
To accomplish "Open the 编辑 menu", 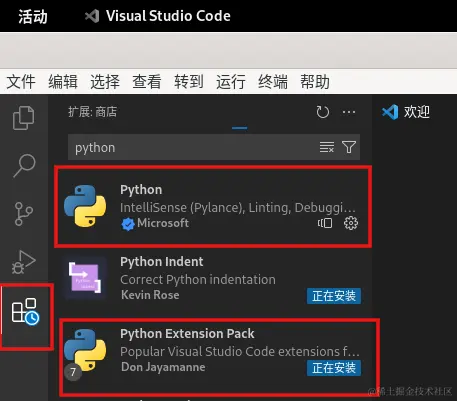I will pos(63,82).
